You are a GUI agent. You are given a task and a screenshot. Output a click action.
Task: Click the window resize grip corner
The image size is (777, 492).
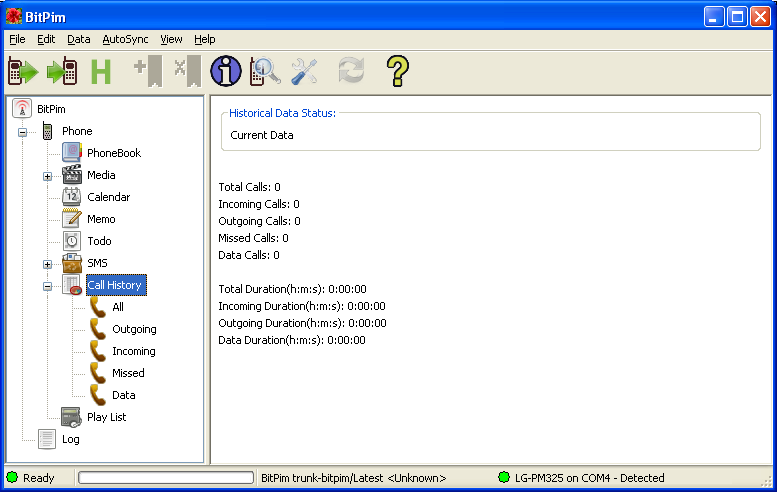pyautogui.click(x=766, y=482)
